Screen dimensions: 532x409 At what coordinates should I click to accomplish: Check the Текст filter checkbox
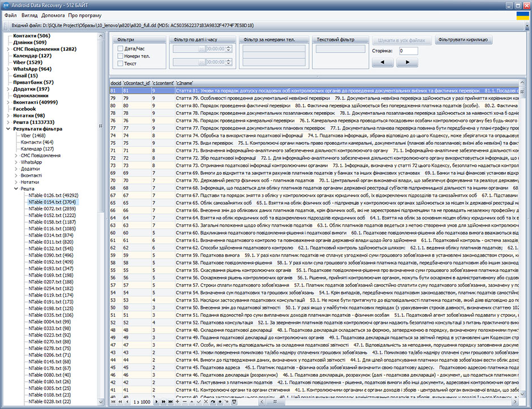pyautogui.click(x=121, y=63)
